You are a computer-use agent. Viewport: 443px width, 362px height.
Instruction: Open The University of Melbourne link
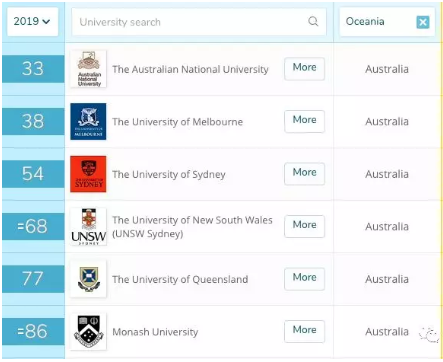tap(177, 122)
